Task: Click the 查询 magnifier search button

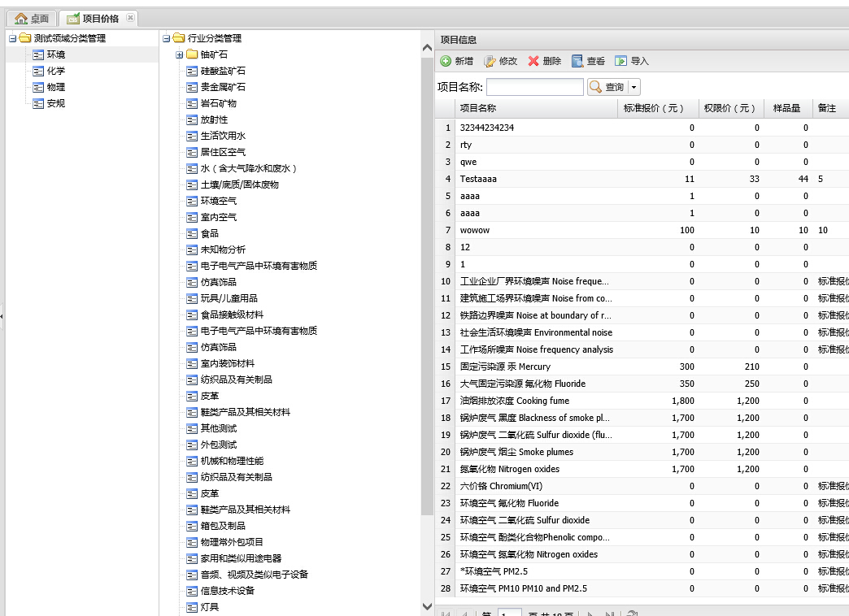Action: [606, 87]
